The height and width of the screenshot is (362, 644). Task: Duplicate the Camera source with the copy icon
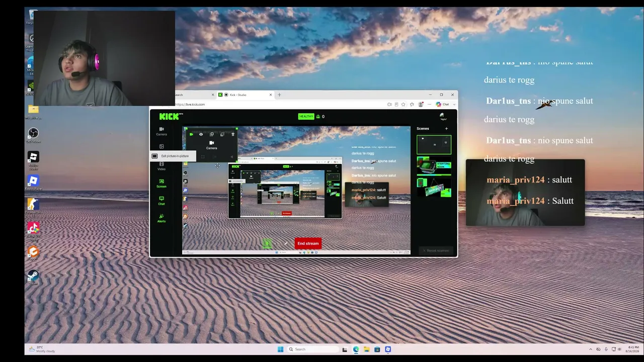(212, 134)
